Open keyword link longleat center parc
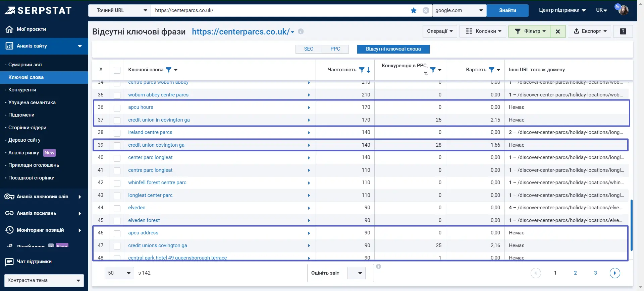 pos(150,195)
